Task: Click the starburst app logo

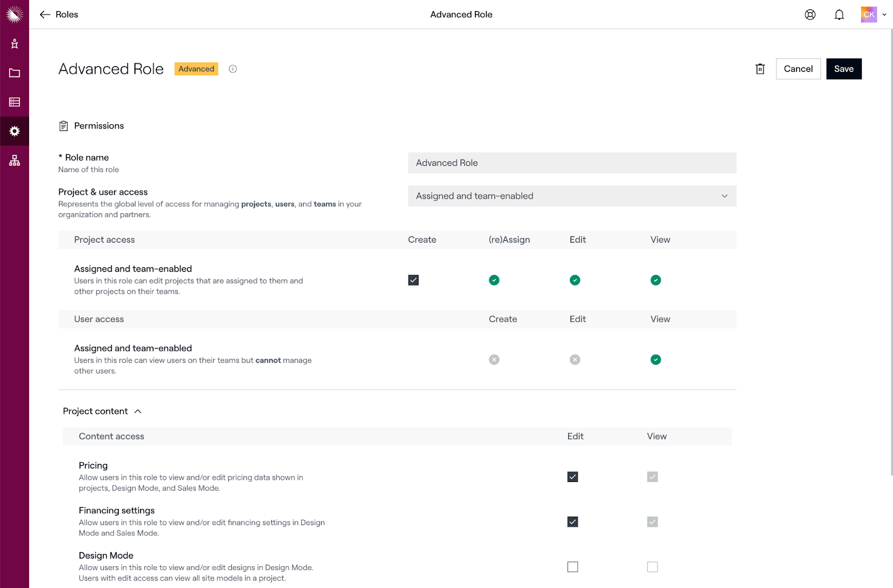Action: tap(15, 14)
